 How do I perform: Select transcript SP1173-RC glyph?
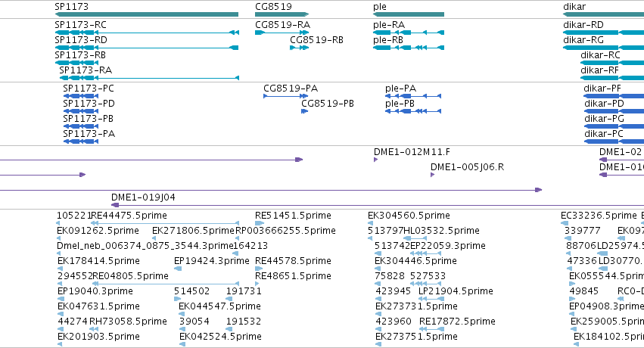point(147,33)
